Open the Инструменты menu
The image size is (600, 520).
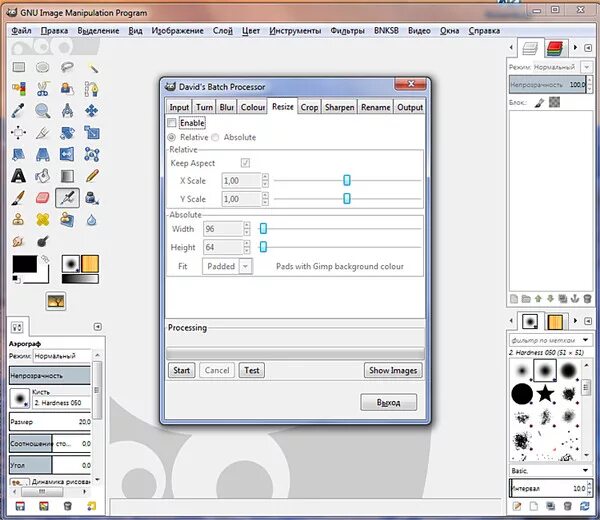click(295, 31)
